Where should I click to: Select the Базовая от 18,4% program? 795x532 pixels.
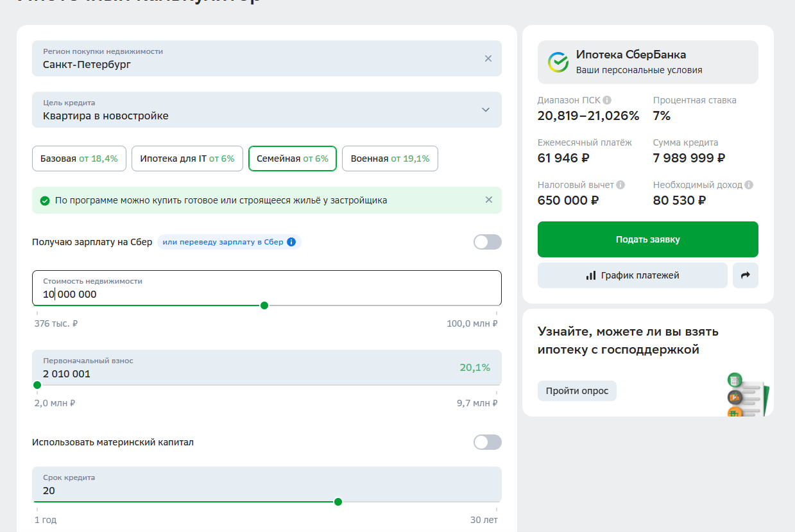coord(79,159)
